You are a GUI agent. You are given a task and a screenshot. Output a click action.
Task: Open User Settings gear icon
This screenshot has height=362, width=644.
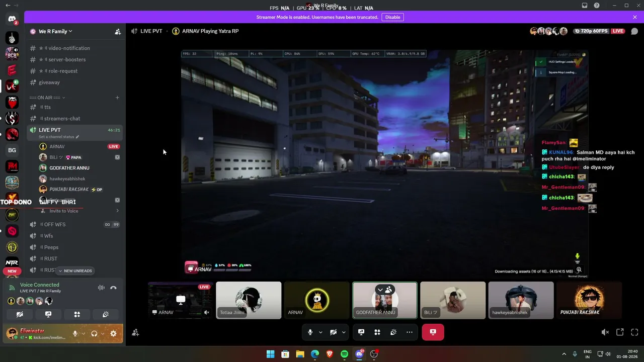point(113,333)
